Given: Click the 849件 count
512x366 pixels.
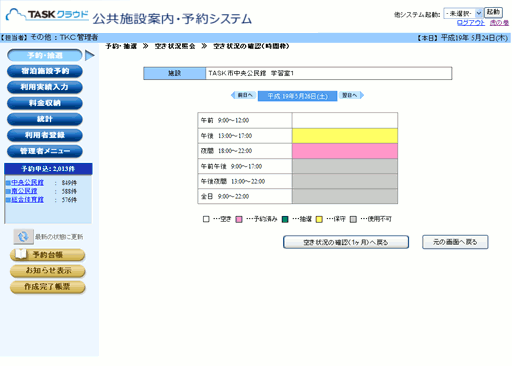Looking at the screenshot, I should (x=69, y=183).
